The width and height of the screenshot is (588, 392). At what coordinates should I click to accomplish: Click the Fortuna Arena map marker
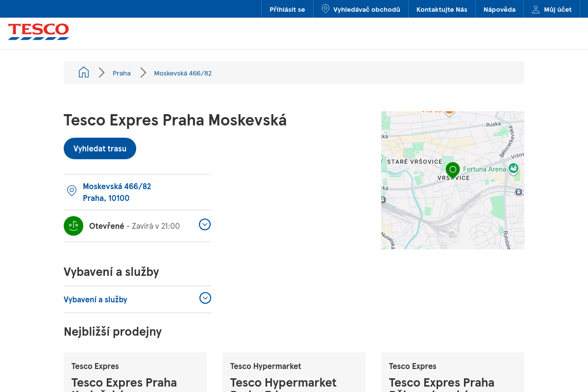click(x=514, y=169)
